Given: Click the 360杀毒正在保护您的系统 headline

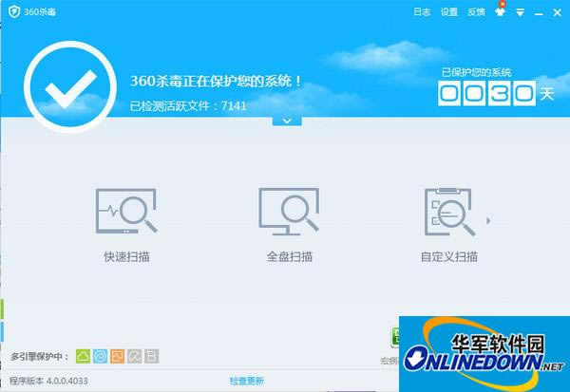Looking at the screenshot, I should pos(216,81).
